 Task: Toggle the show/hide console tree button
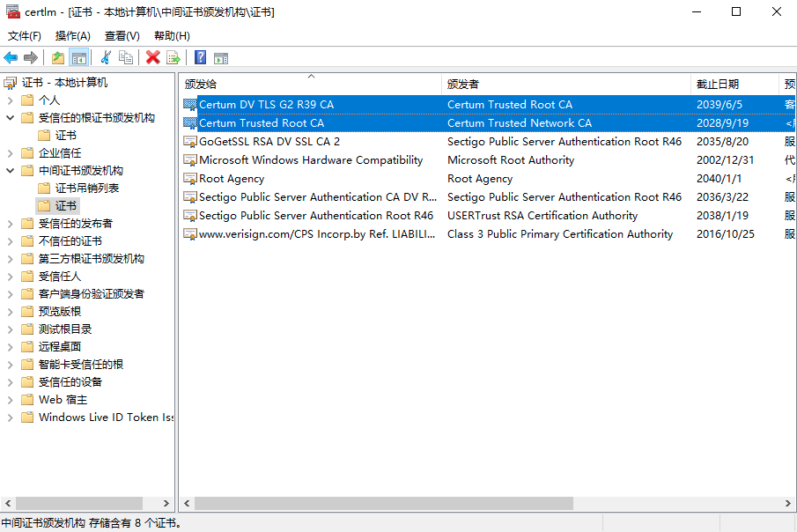point(79,58)
